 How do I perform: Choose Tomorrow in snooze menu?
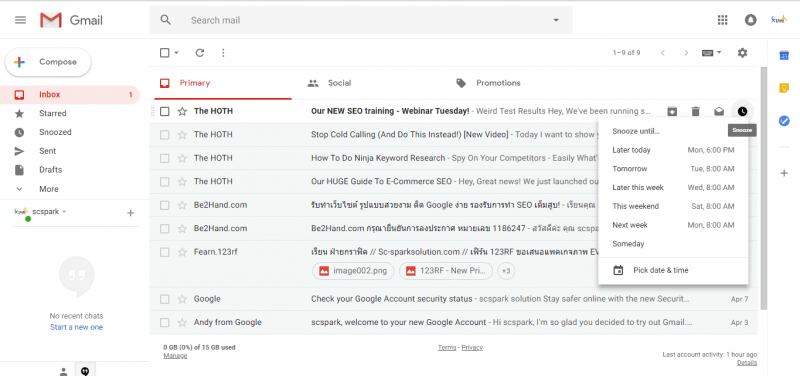673,169
